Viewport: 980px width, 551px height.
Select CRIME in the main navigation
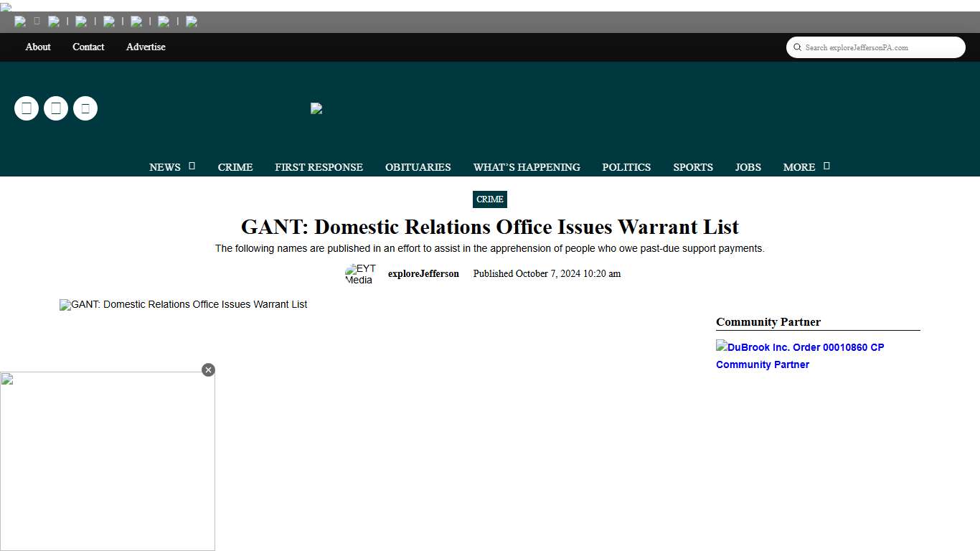(235, 167)
